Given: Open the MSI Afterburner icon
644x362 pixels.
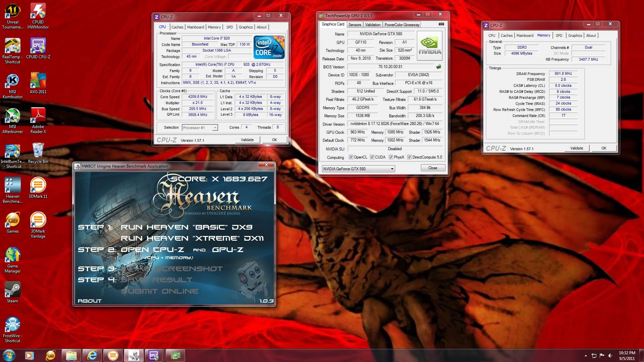Looking at the screenshot, I should click(x=13, y=121).
